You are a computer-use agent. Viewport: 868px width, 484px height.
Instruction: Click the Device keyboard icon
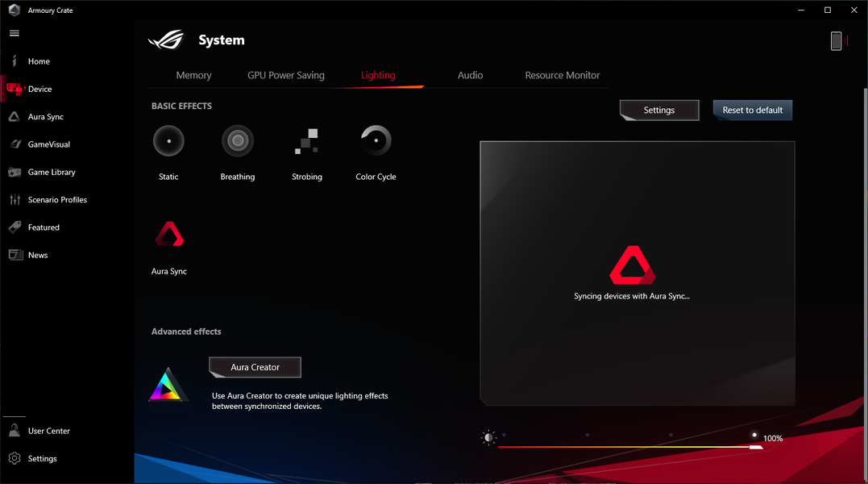(x=15, y=89)
